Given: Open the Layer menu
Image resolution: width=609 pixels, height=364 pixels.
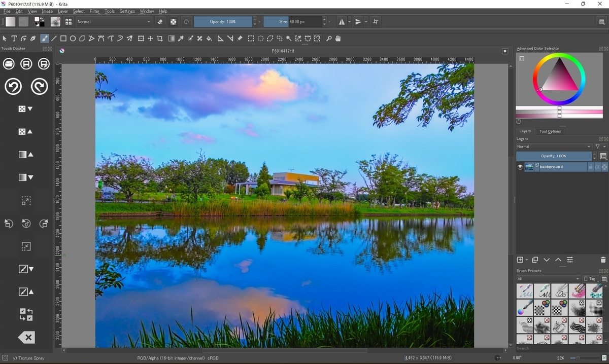Looking at the screenshot, I should click(62, 11).
